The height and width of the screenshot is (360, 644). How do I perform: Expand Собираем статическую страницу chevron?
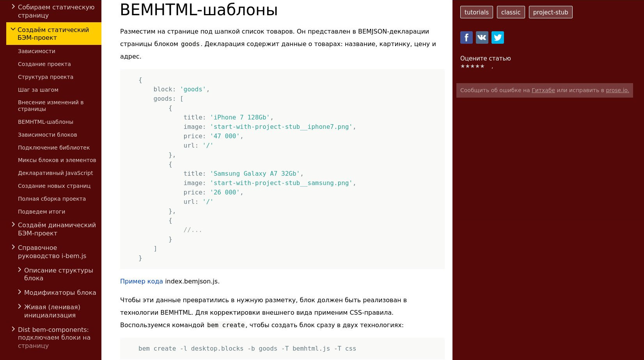point(13,7)
